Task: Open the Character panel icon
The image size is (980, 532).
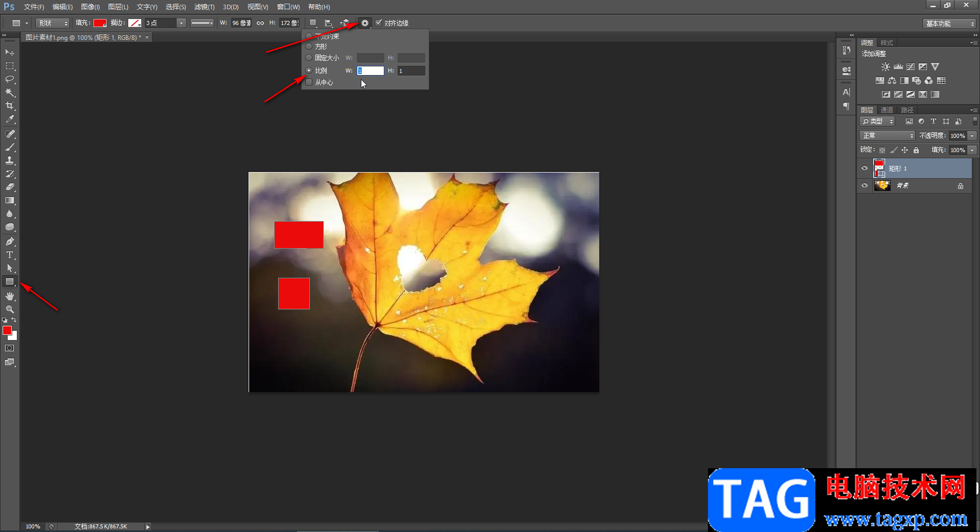Action: (x=846, y=92)
